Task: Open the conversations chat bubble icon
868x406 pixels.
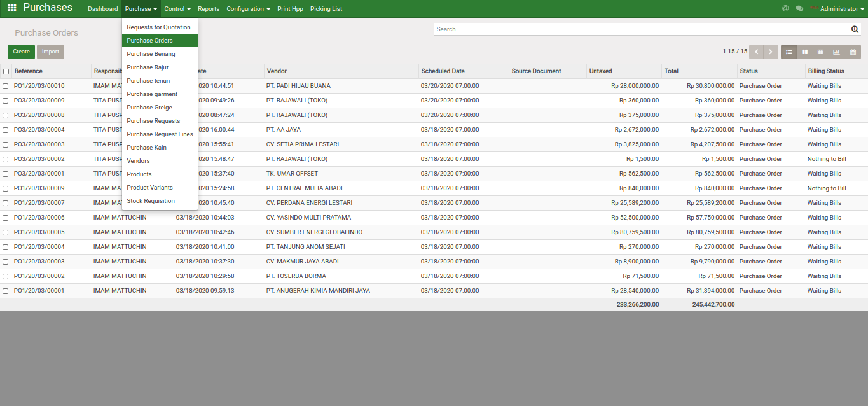Action: tap(799, 9)
